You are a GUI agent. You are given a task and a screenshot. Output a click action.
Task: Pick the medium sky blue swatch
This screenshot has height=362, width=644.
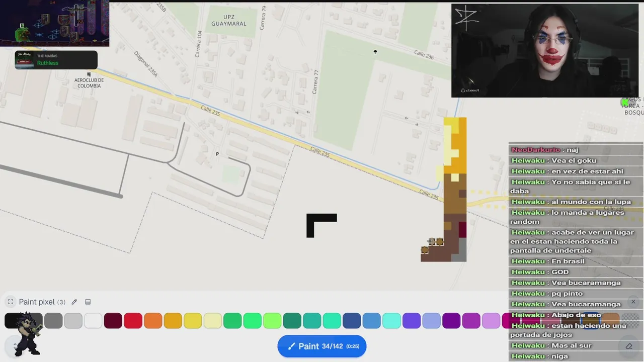[372, 321]
